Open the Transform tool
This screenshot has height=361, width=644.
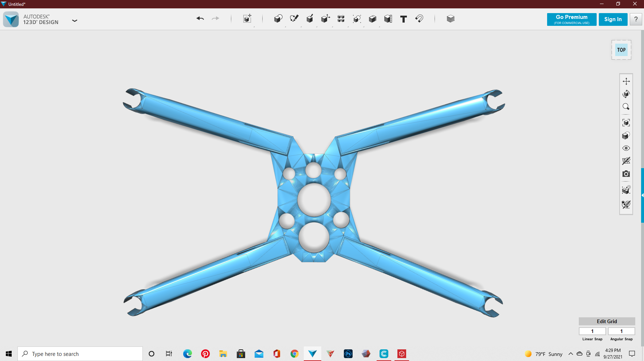point(247,19)
